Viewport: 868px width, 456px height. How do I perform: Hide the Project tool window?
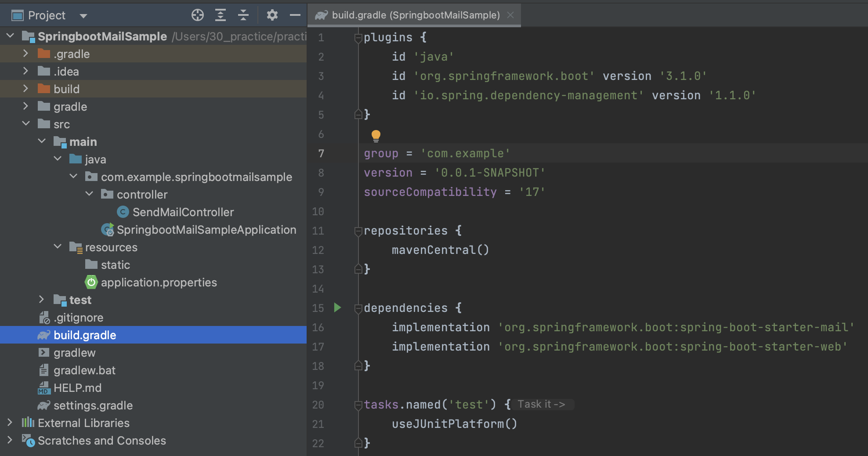pos(295,15)
